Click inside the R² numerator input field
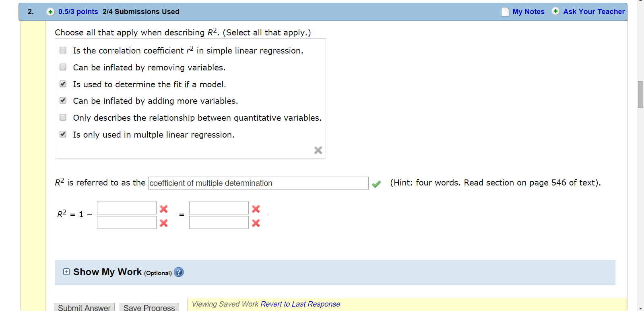This screenshot has width=644, height=311. (x=126, y=208)
